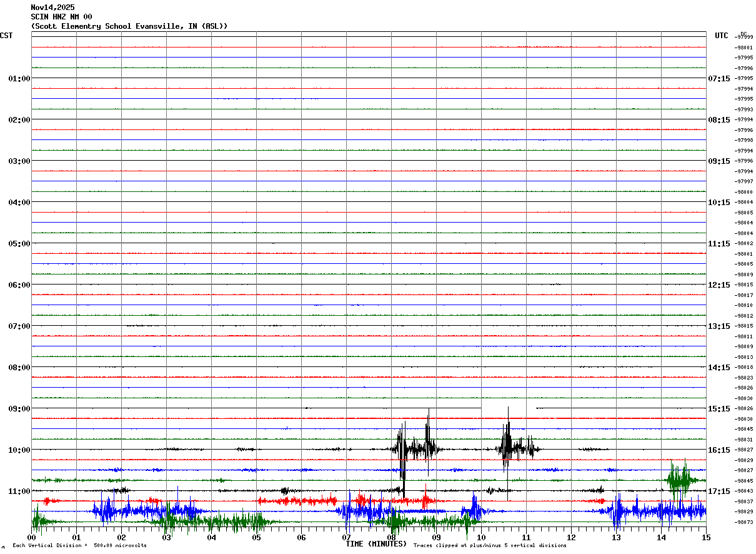Click the CST timezone label

(x=6, y=36)
